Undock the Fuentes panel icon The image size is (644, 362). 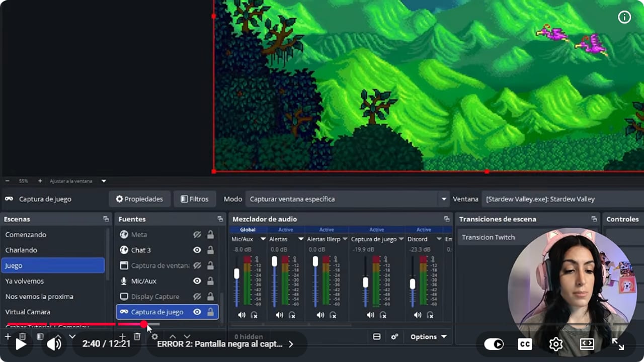click(220, 219)
